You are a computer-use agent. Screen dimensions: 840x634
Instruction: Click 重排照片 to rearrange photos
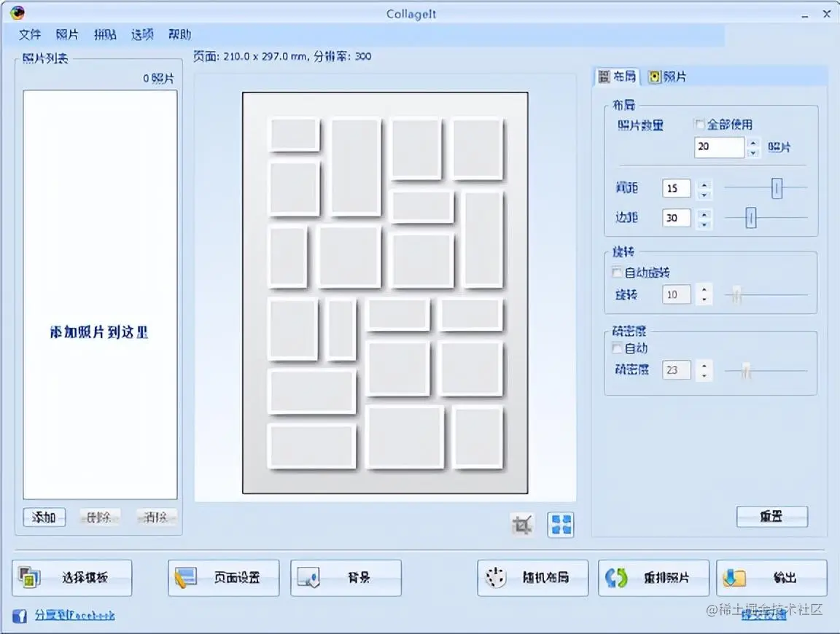[653, 578]
